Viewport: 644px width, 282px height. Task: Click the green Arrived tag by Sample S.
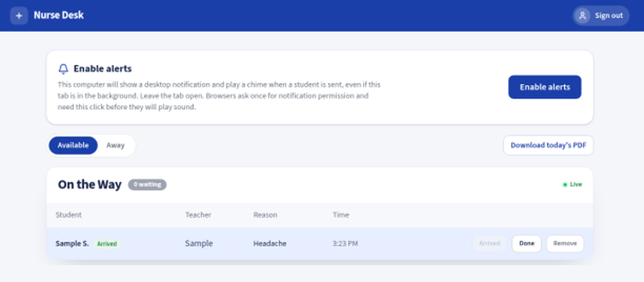[107, 244]
